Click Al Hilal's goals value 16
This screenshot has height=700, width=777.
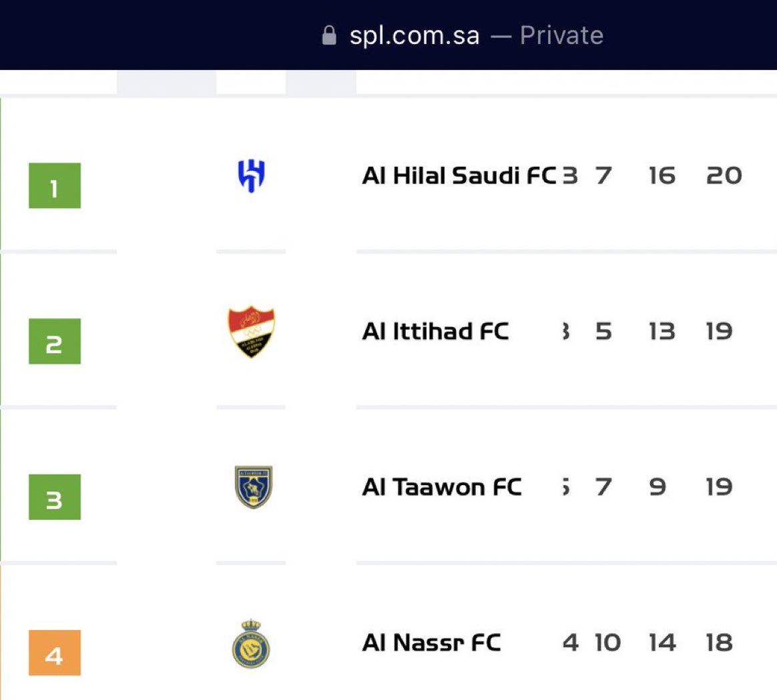point(662,176)
